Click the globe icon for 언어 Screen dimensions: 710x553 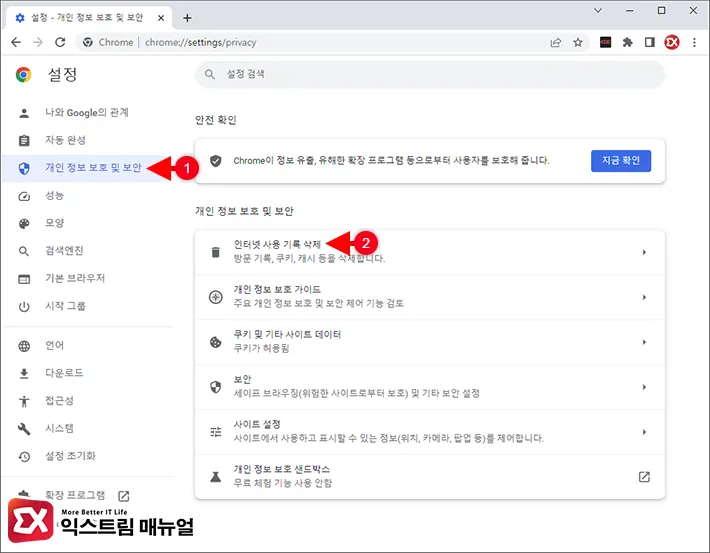pyautogui.click(x=24, y=346)
